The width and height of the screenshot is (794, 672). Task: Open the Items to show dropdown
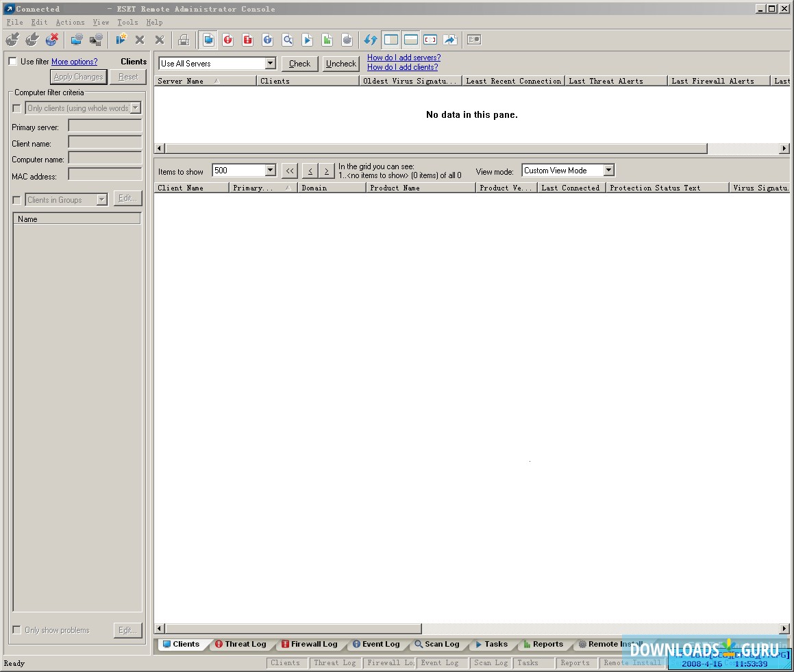tap(269, 170)
